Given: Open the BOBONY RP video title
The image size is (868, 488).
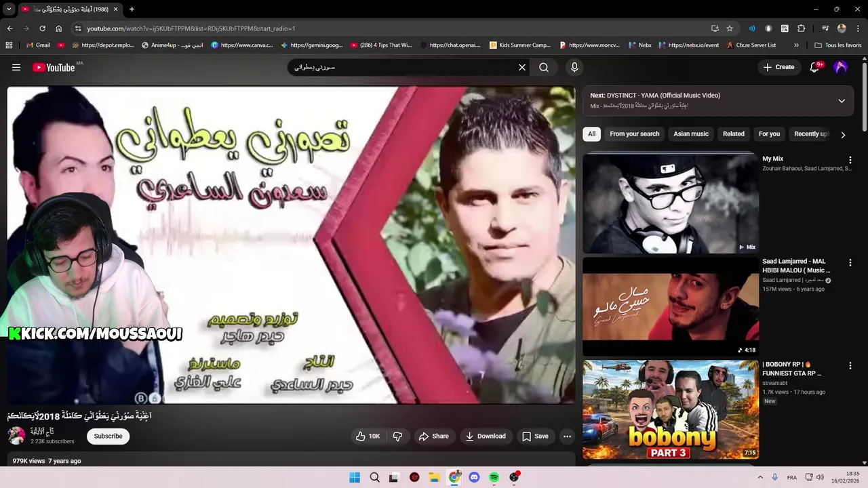Looking at the screenshot, I should (793, 369).
